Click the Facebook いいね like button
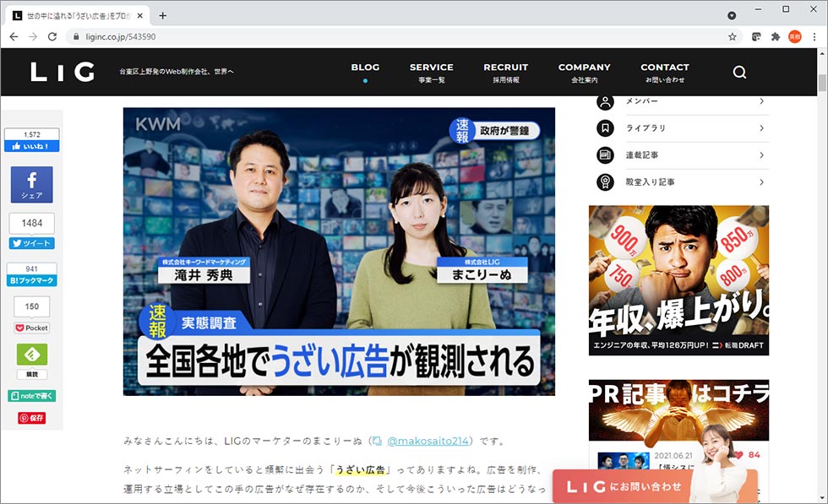Screen dimensions: 828x504 click(x=32, y=146)
